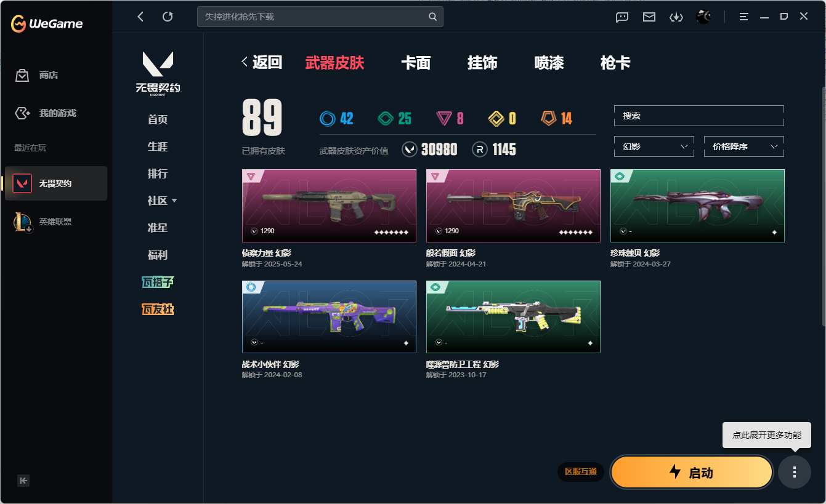Click the 搜索 skin search field

(699, 116)
